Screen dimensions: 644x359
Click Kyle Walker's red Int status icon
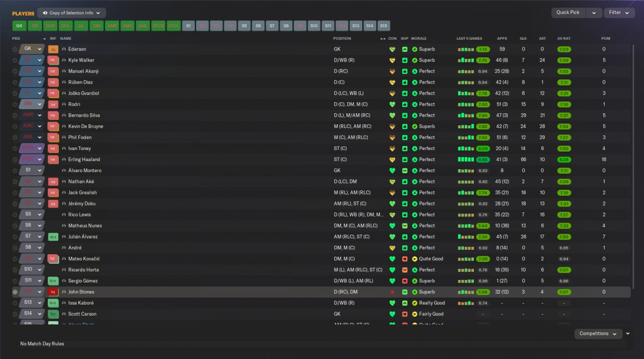click(53, 60)
